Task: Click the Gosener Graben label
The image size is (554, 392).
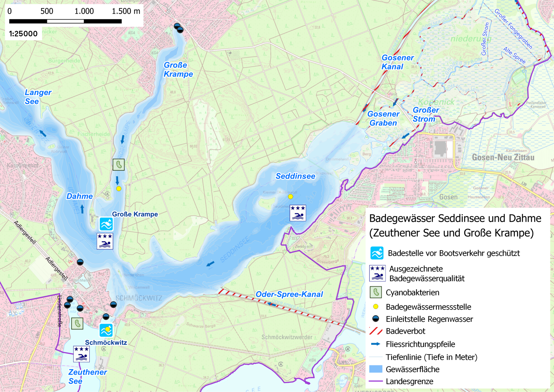Action: 383,119
